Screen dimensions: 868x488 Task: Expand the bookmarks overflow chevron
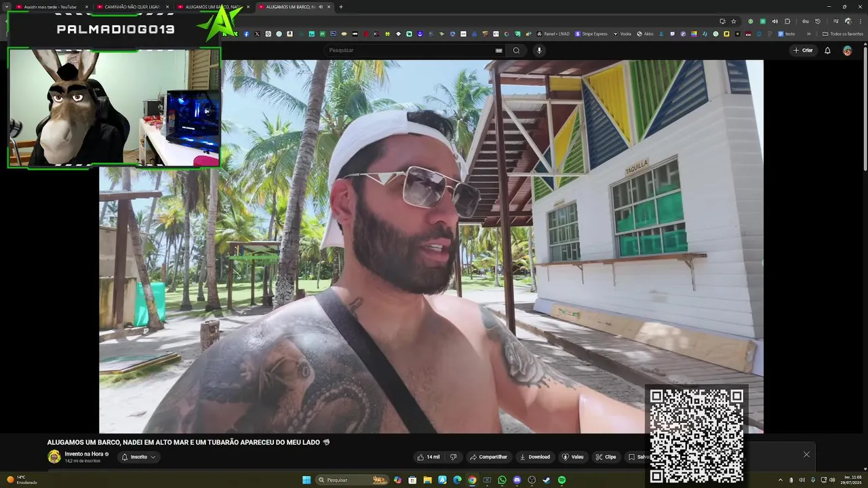pos(808,34)
